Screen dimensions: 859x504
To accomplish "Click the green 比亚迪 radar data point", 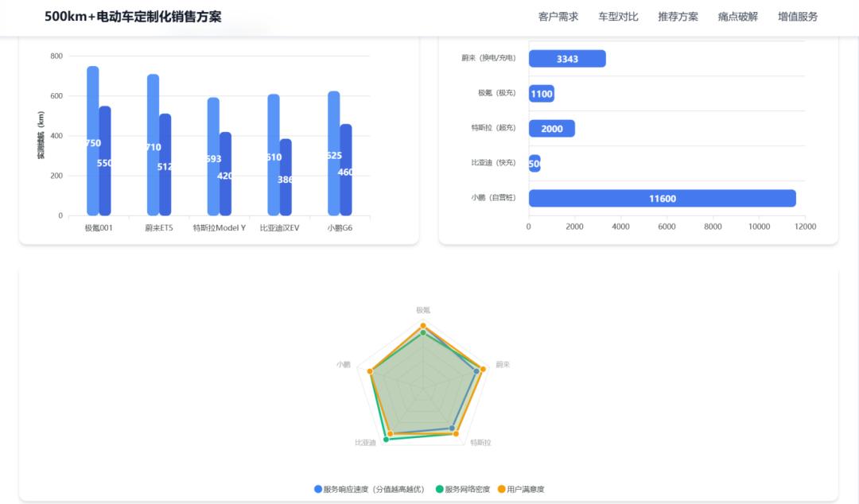I will click(x=387, y=440).
